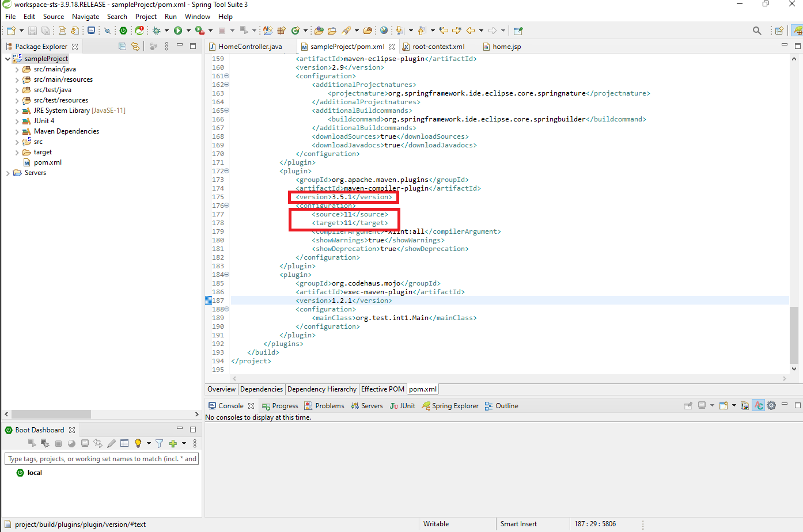Image resolution: width=803 pixels, height=532 pixels.
Task: Click the Relaunch red-badge green icon
Action: pyautogui.click(x=139, y=31)
